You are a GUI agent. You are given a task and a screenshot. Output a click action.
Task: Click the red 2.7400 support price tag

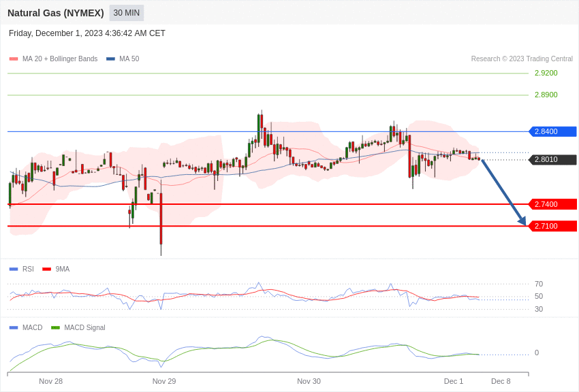pyautogui.click(x=552, y=204)
